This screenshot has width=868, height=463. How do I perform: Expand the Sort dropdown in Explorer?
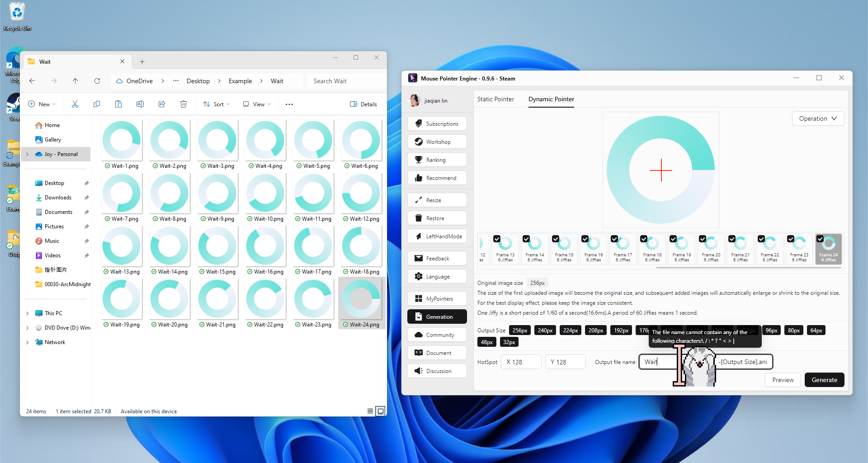pos(217,104)
